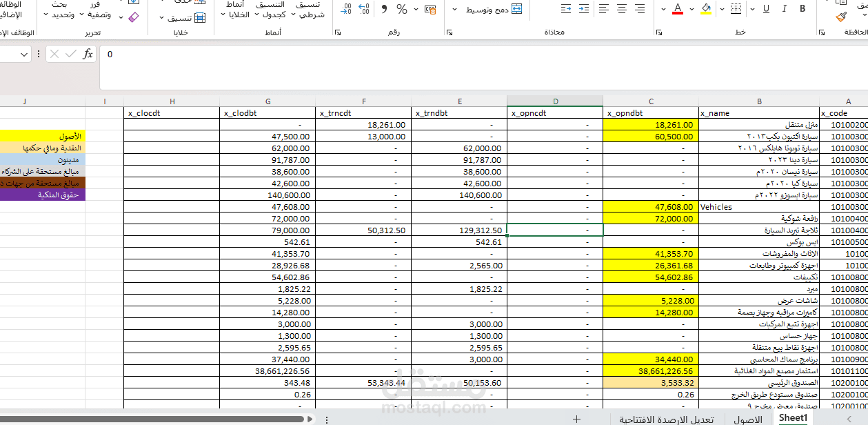Apply comma style number format
Screen dimensions: 868x425
(x=384, y=9)
